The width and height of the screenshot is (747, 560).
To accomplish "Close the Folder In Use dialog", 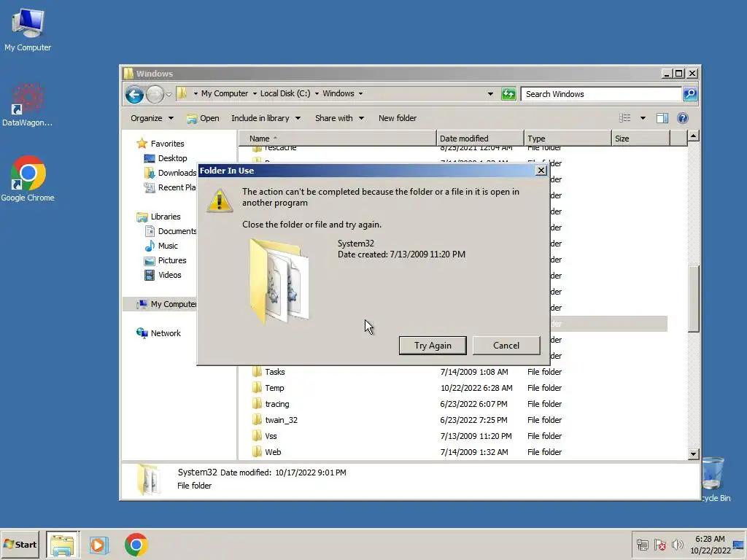I will click(541, 171).
